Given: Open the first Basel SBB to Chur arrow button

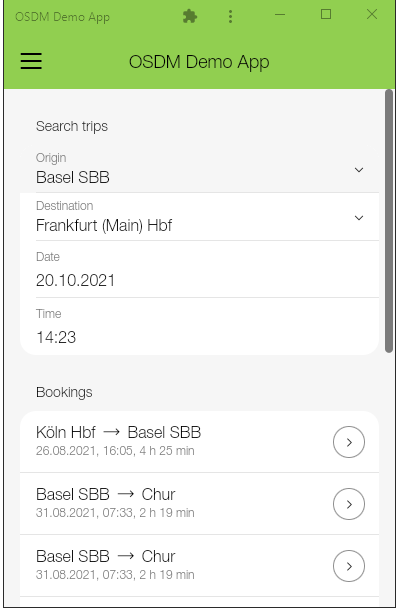Looking at the screenshot, I should (x=349, y=504).
